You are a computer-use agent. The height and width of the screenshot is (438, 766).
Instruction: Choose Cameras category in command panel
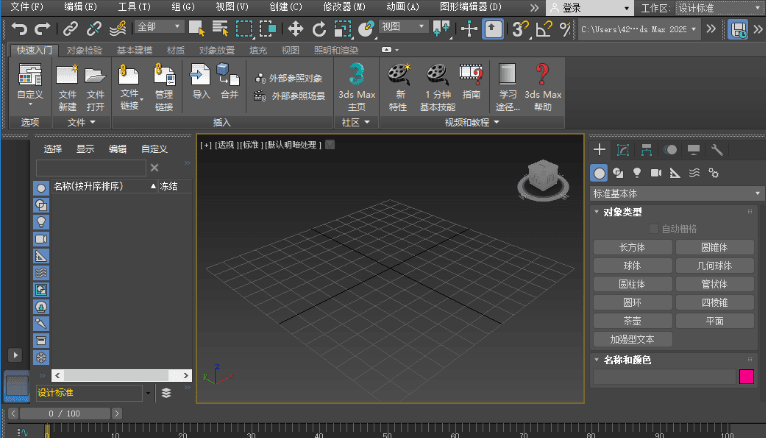655,173
